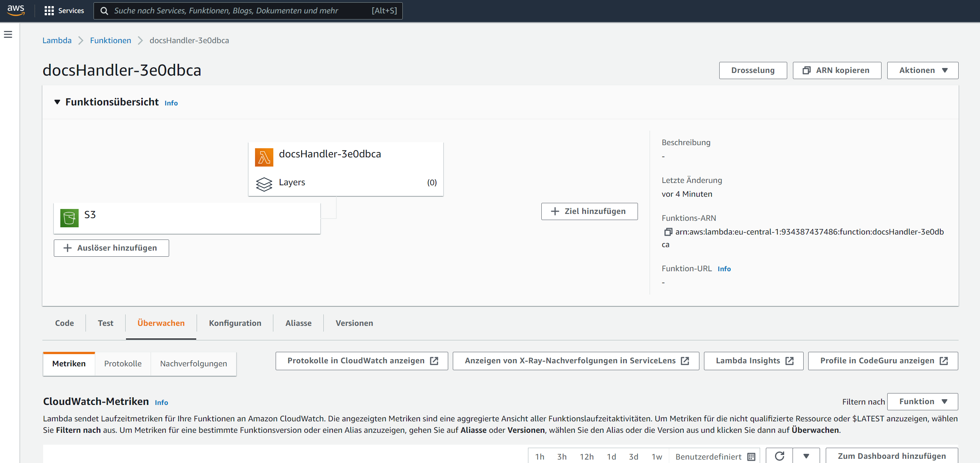The height and width of the screenshot is (463, 980).
Task: Click Anzeigen von X-Ray-Nachverfolgungen in ServiceLens
Action: (x=576, y=361)
